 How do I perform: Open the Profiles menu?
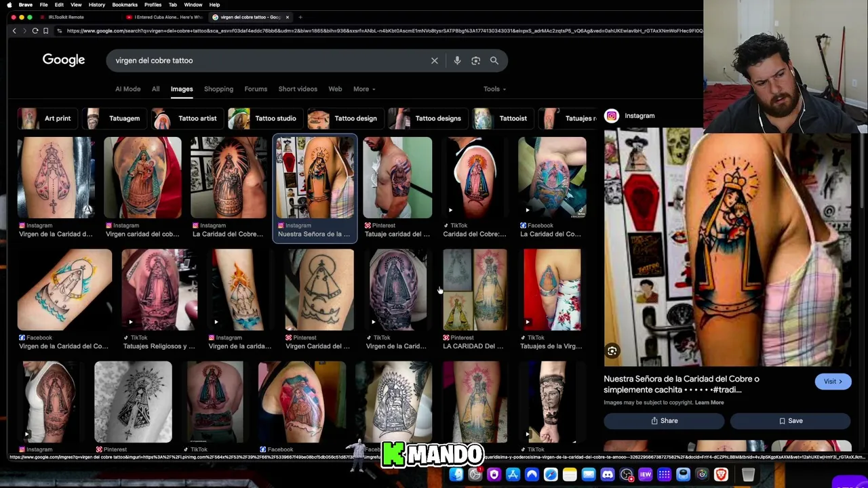point(153,5)
